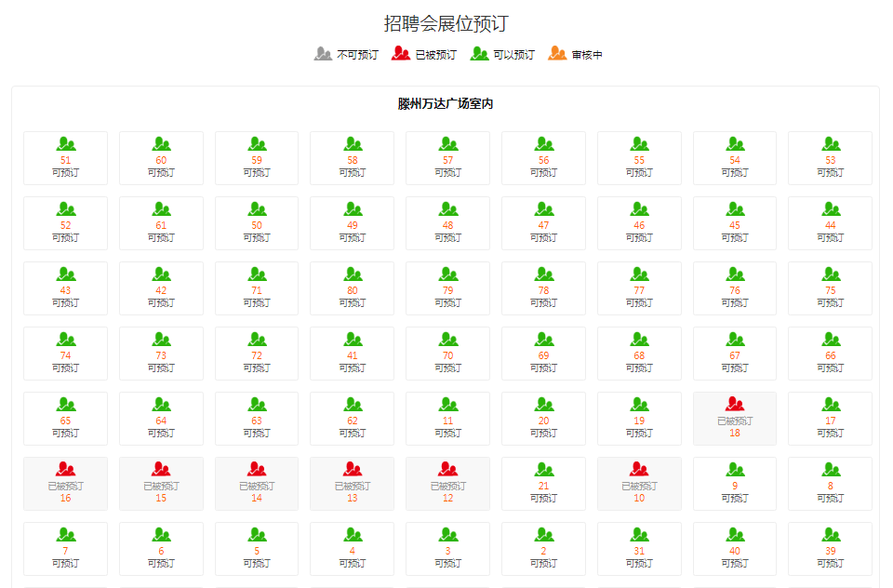
Task: Choose booth number 69
Action: 543,354
